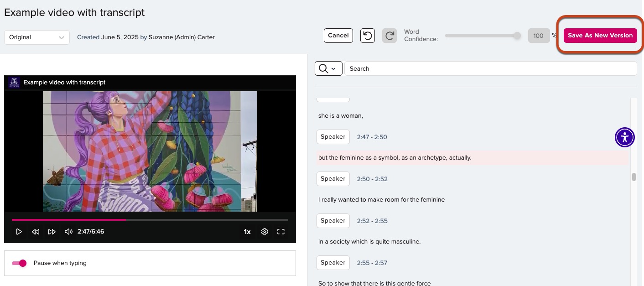Edit highlighted line "but the feminine as a symbol"
Viewport: 644px width, 286px height.
[x=473, y=158]
